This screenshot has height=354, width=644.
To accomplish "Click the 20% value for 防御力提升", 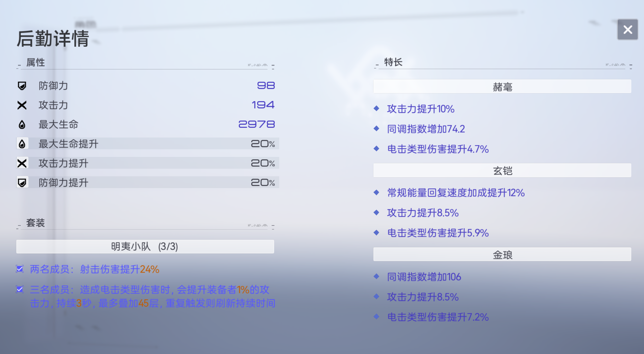I will coord(263,183).
